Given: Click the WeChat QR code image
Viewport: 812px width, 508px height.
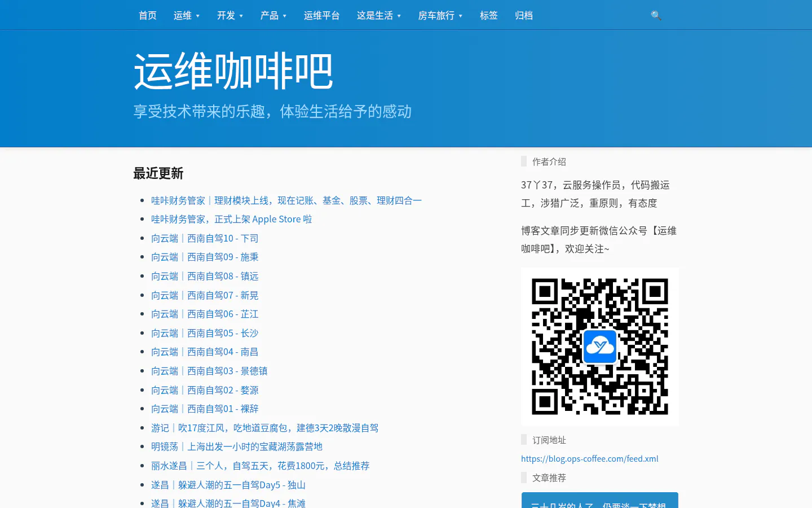Looking at the screenshot, I should click(600, 347).
